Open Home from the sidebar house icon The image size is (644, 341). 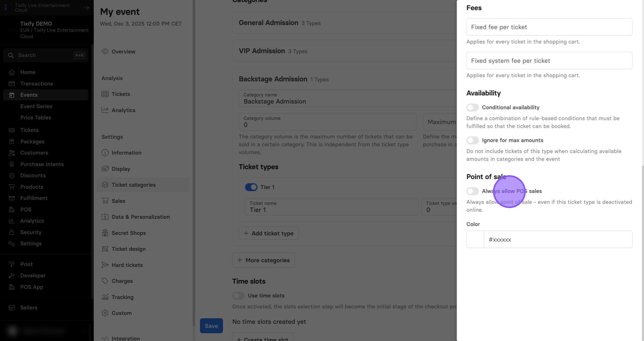click(x=11, y=72)
